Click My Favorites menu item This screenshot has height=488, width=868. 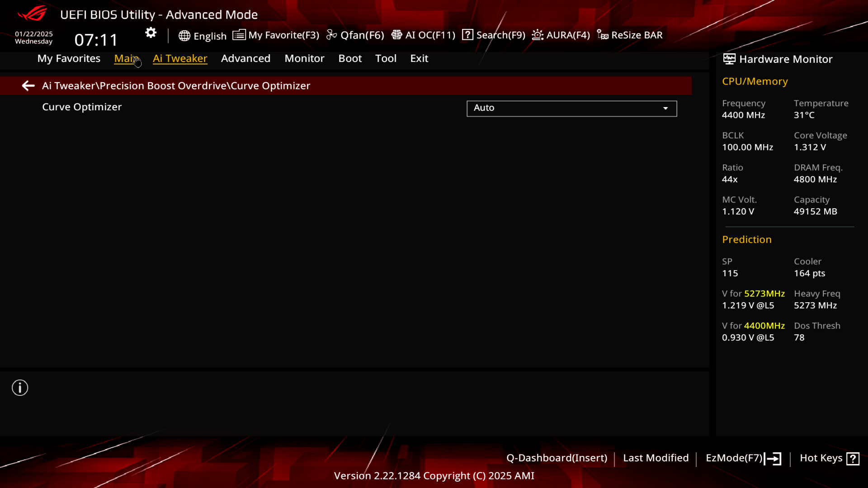(69, 58)
